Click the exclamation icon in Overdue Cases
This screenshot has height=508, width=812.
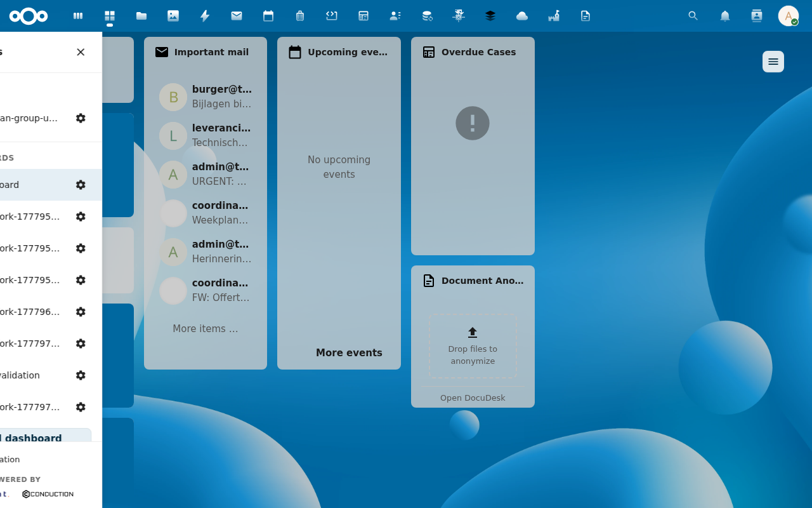(x=473, y=123)
